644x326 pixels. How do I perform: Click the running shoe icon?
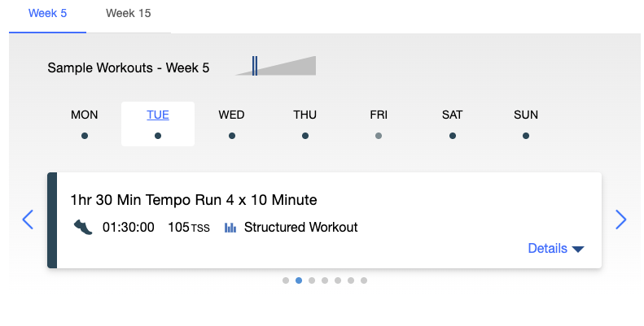(x=83, y=227)
